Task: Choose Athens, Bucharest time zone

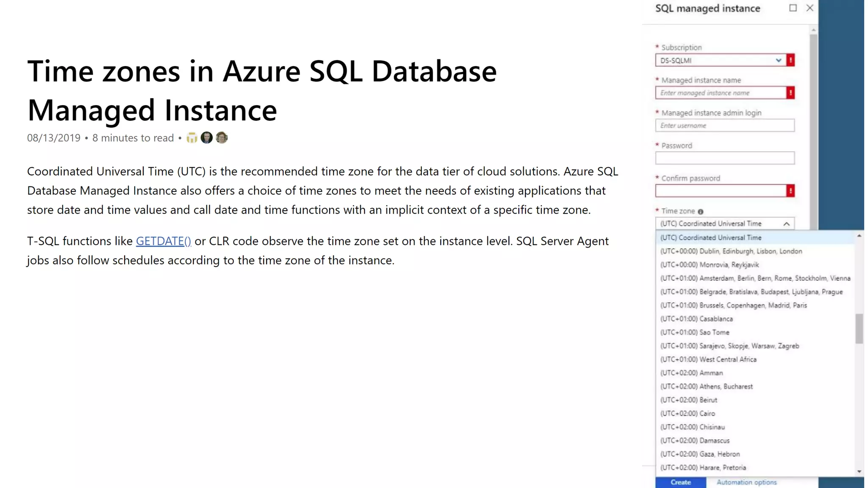Action: pos(707,386)
